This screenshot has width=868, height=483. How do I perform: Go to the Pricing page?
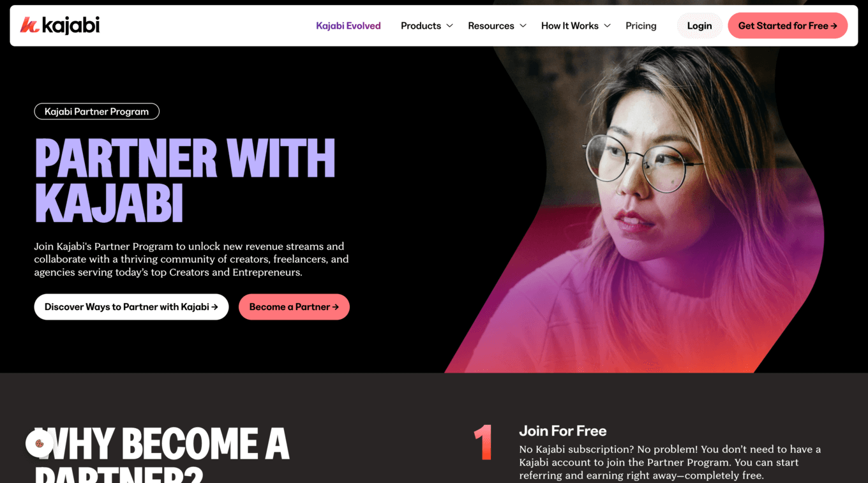coord(641,26)
